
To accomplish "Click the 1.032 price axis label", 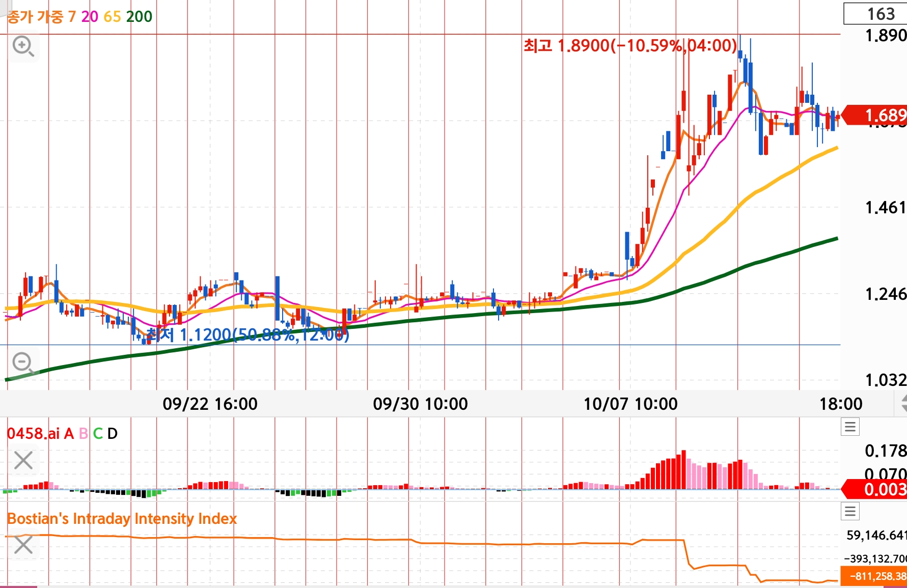I will tap(886, 380).
